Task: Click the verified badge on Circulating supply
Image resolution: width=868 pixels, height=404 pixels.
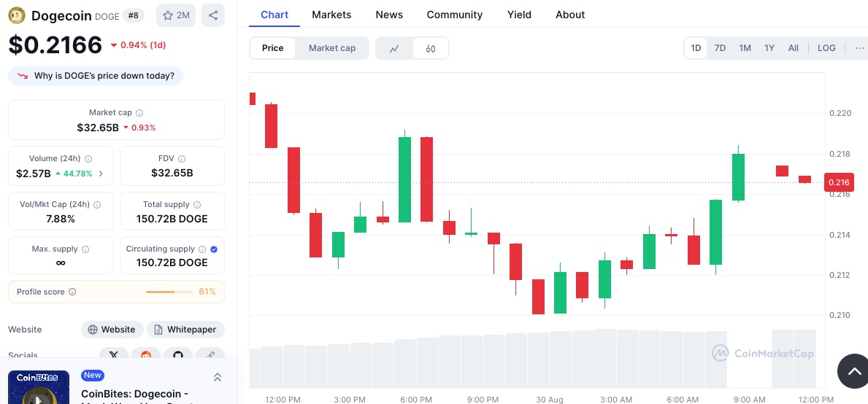Action: coord(214,249)
